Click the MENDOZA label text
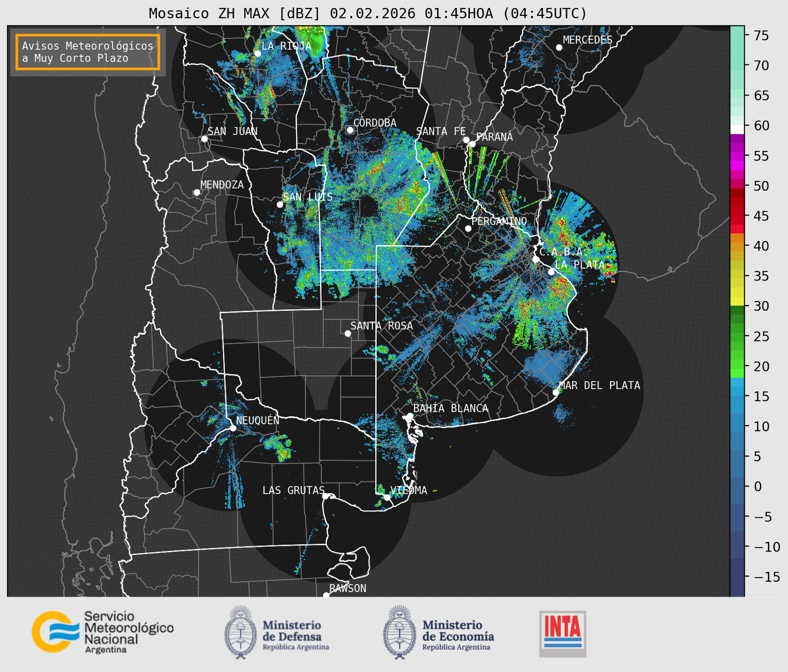 222,185
